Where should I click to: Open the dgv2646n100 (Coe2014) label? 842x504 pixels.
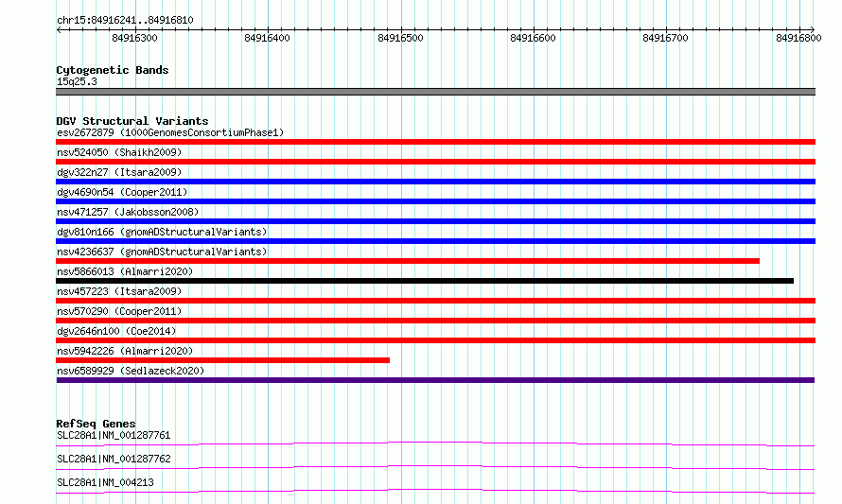click(116, 331)
